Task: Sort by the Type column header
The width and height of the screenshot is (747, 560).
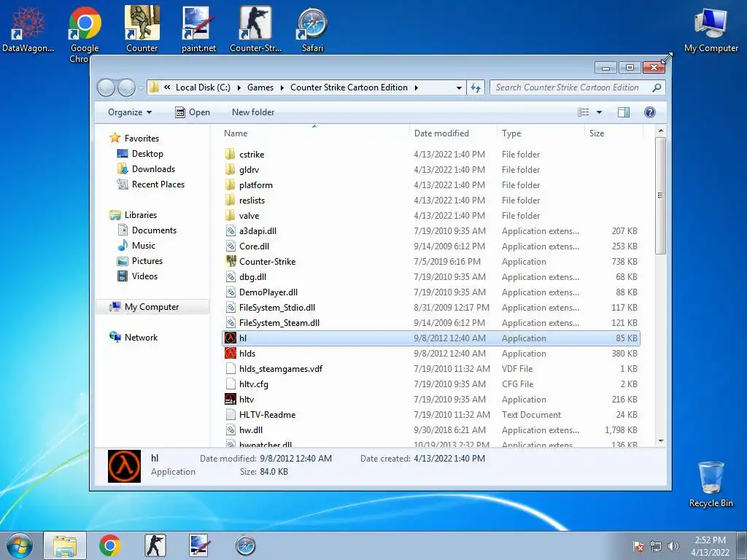Action: coord(541,133)
